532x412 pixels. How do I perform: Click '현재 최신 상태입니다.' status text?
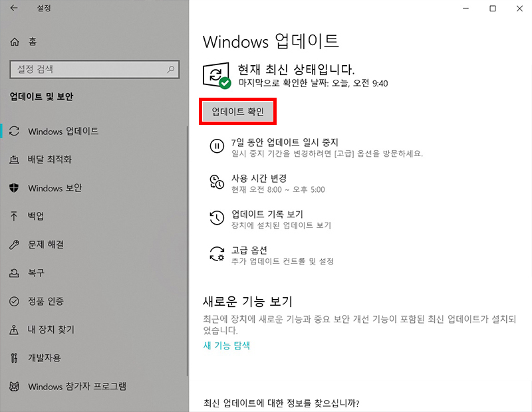[296, 70]
